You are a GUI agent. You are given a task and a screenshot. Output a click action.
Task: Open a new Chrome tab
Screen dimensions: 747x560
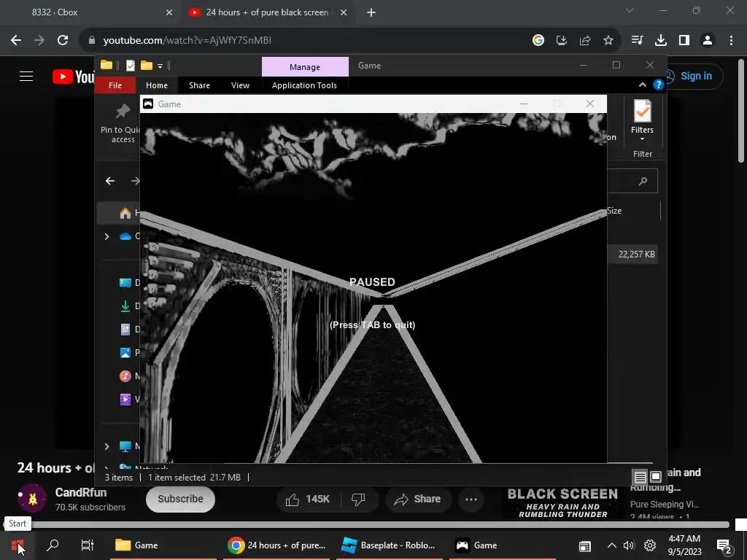pyautogui.click(x=371, y=12)
